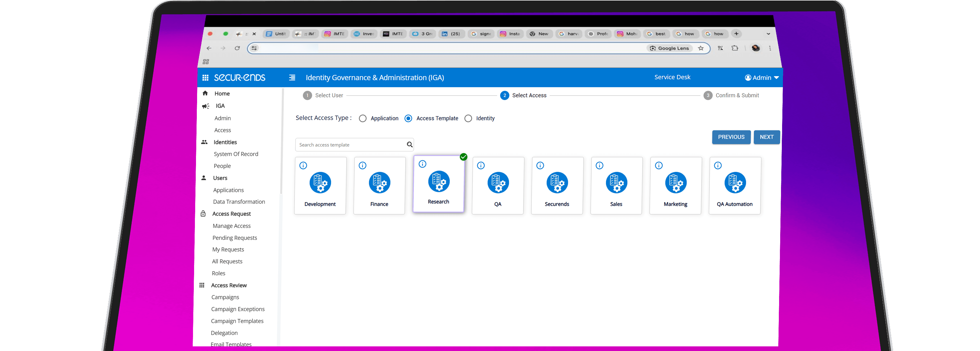This screenshot has width=980, height=351.
Task: Open info icon on Marketing template card
Action: coord(659,166)
